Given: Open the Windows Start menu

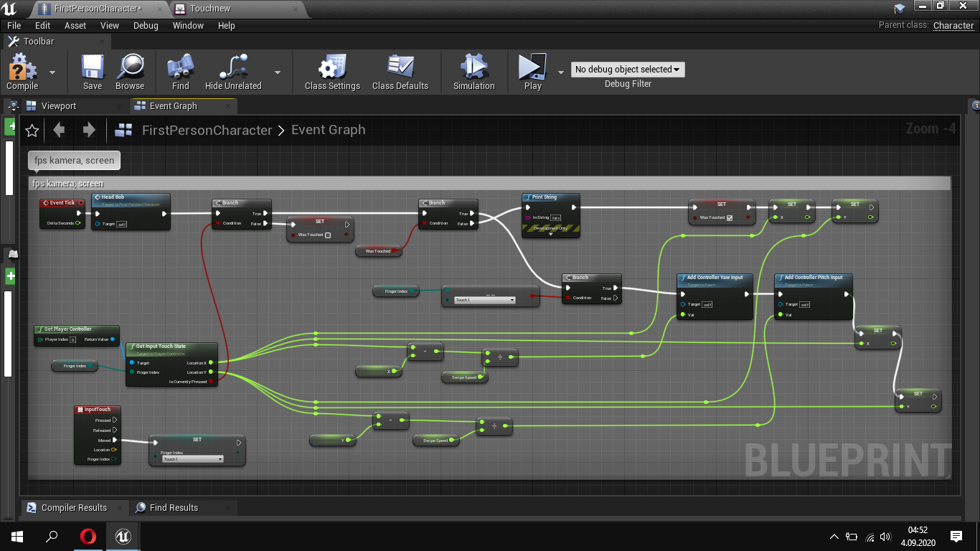Looking at the screenshot, I should pos(17,536).
